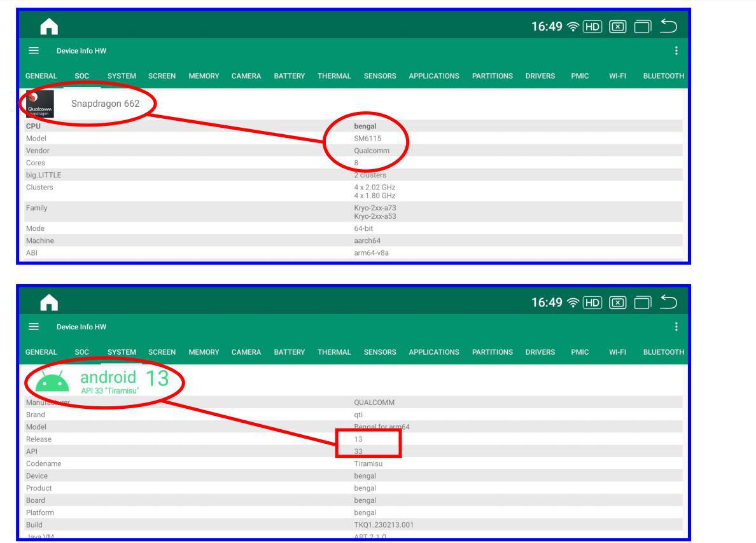This screenshot has height=543, width=756.
Task: Tap Wi-Fi status icon in top status bar
Action: [x=573, y=27]
